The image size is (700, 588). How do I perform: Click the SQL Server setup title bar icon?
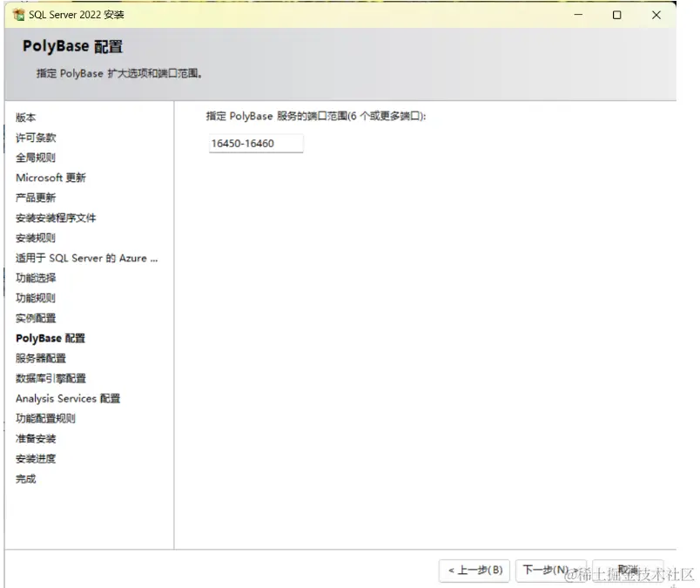click(x=19, y=15)
